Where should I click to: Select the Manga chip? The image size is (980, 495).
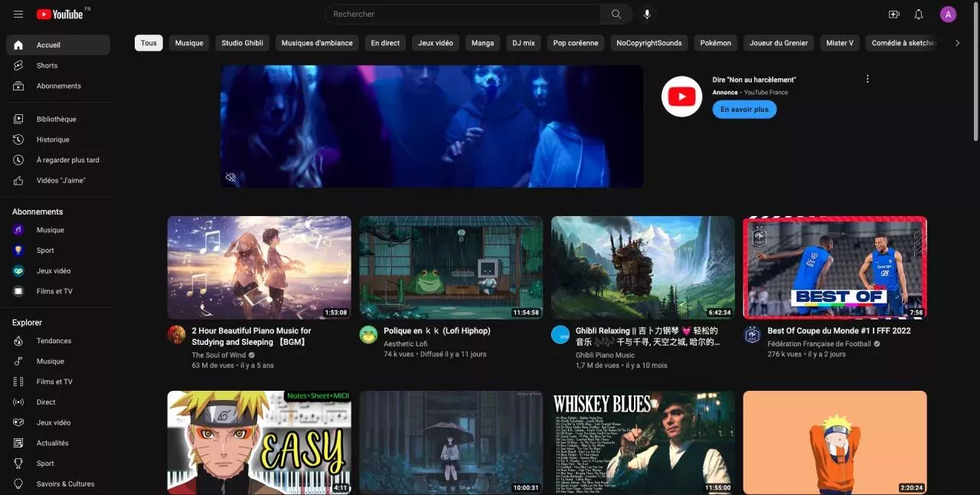tap(482, 43)
